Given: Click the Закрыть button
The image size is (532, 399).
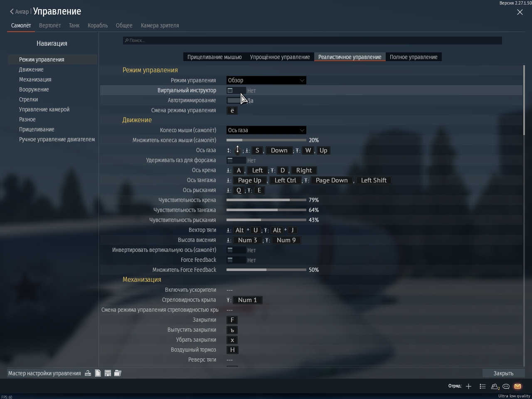Looking at the screenshot, I should 503,373.
